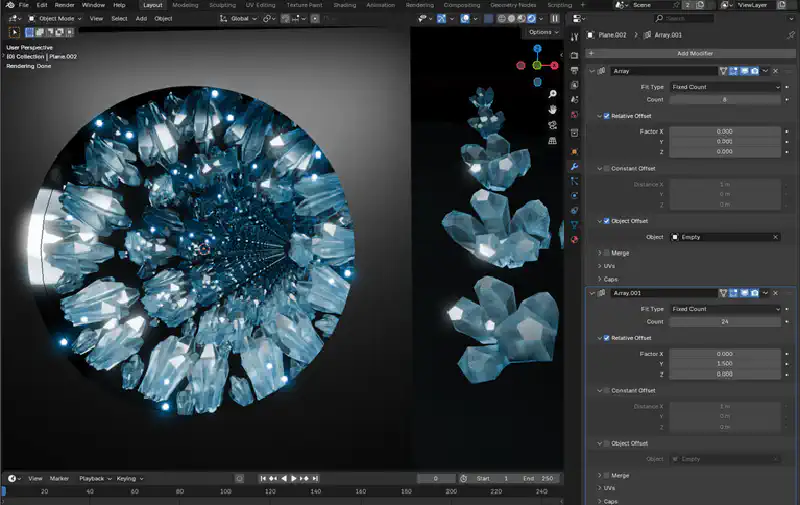800x505 pixels.
Task: Open the Object Mode dropdown
Action: click(x=56, y=18)
